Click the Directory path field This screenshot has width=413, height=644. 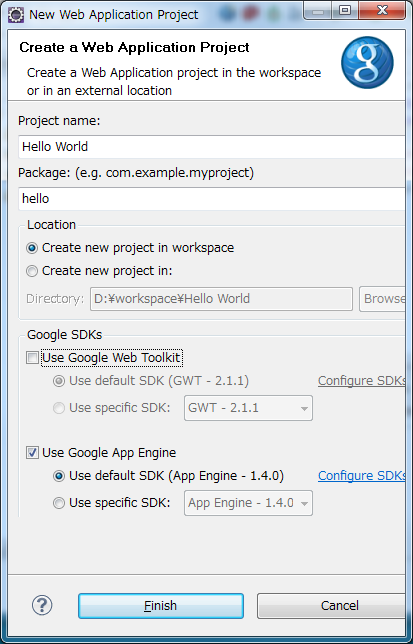coord(221,299)
